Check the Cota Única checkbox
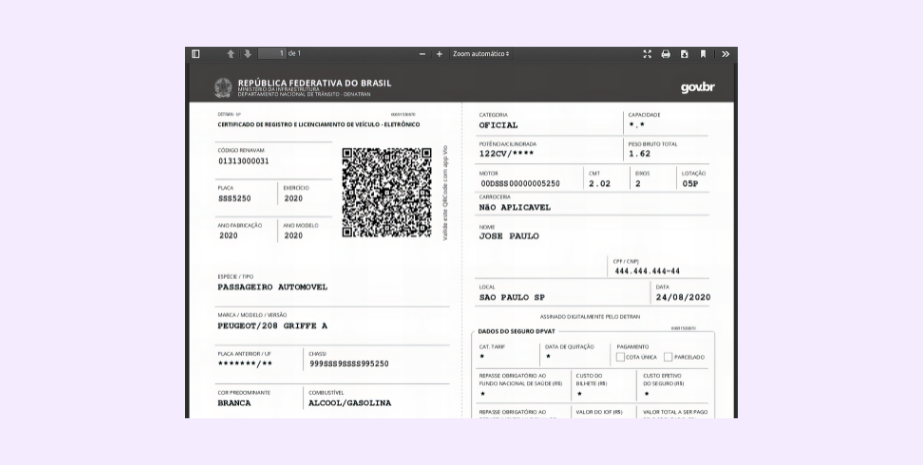The height and width of the screenshot is (465, 923). click(620, 357)
